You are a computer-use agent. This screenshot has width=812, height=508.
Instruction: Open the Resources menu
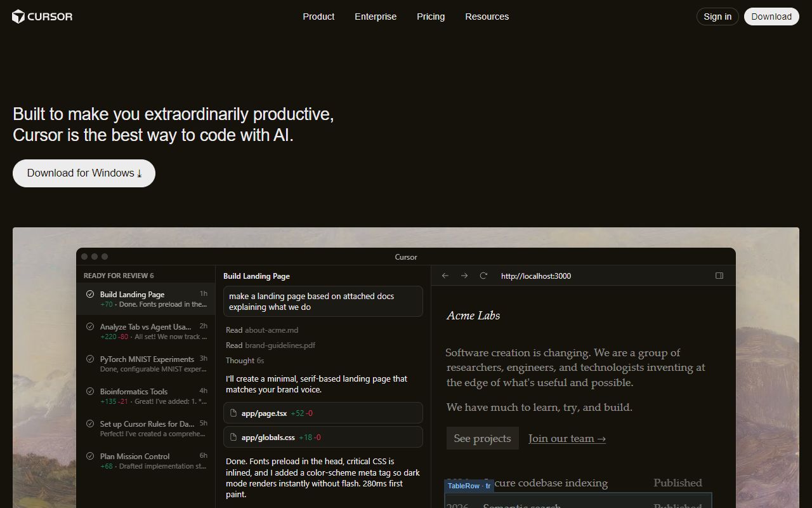(x=487, y=17)
